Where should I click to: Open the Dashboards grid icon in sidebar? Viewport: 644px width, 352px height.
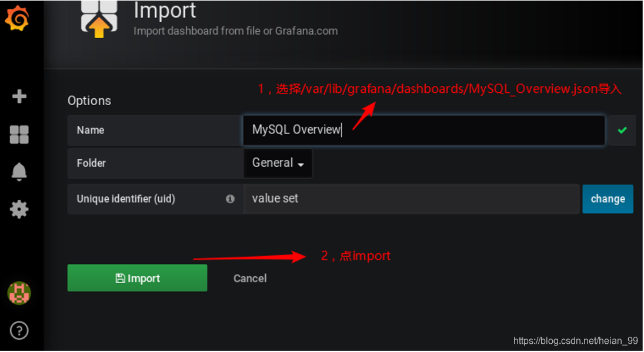(19, 135)
